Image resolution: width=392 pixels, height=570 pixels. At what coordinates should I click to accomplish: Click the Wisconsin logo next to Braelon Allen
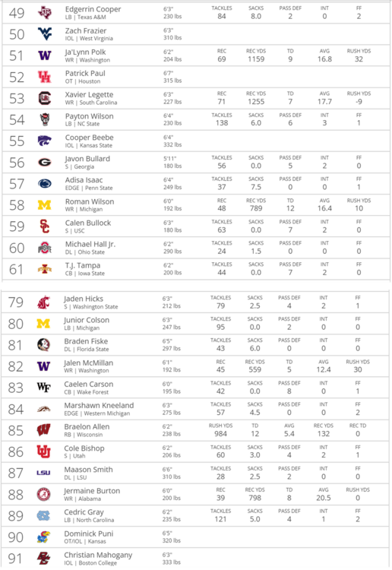click(43, 430)
